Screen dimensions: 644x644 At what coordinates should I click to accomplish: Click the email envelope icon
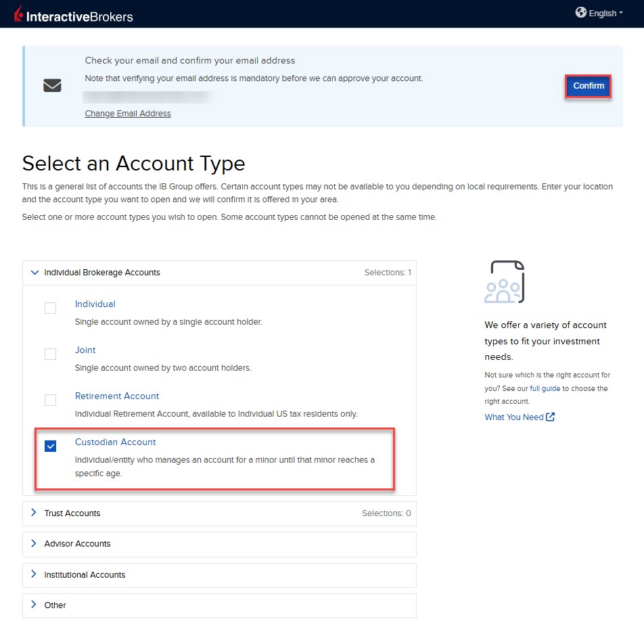52,85
